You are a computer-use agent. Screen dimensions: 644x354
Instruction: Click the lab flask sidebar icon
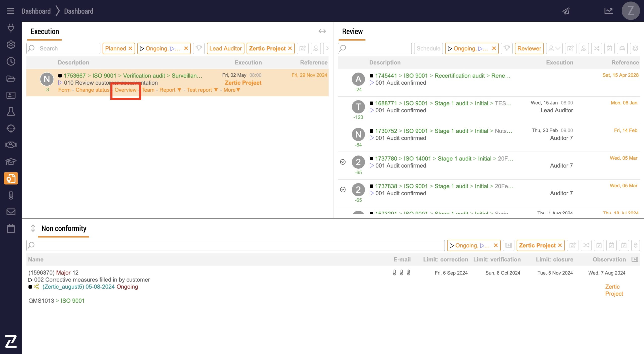(x=11, y=112)
